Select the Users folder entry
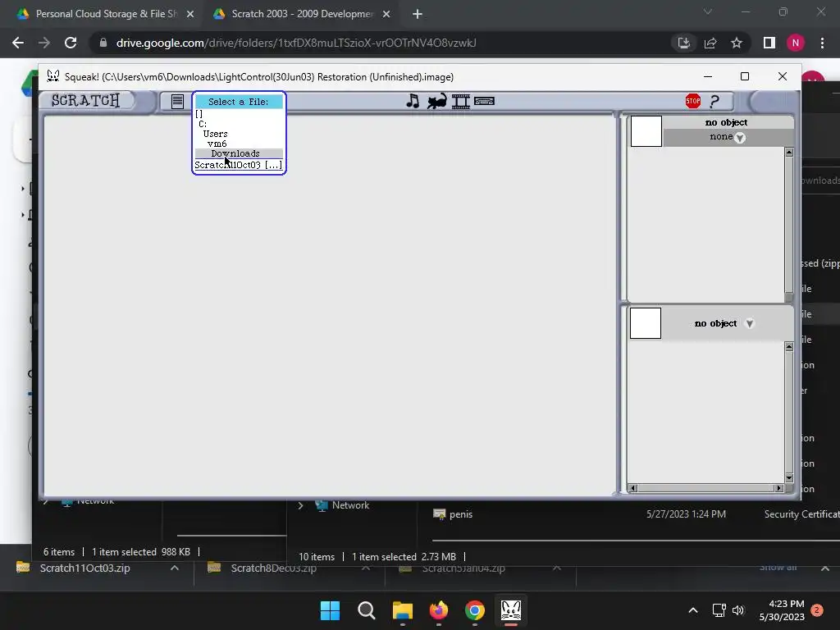Image resolution: width=840 pixels, height=630 pixels. [x=216, y=134]
